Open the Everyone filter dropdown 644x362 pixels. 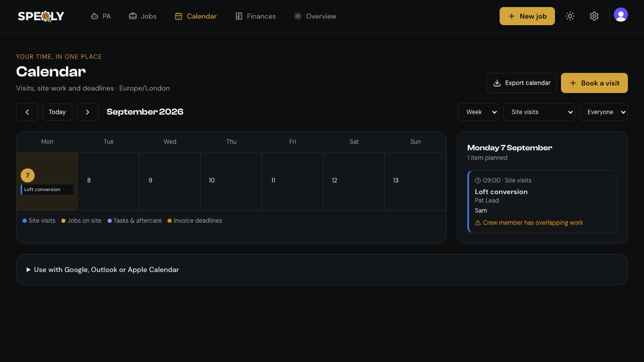[603, 112]
